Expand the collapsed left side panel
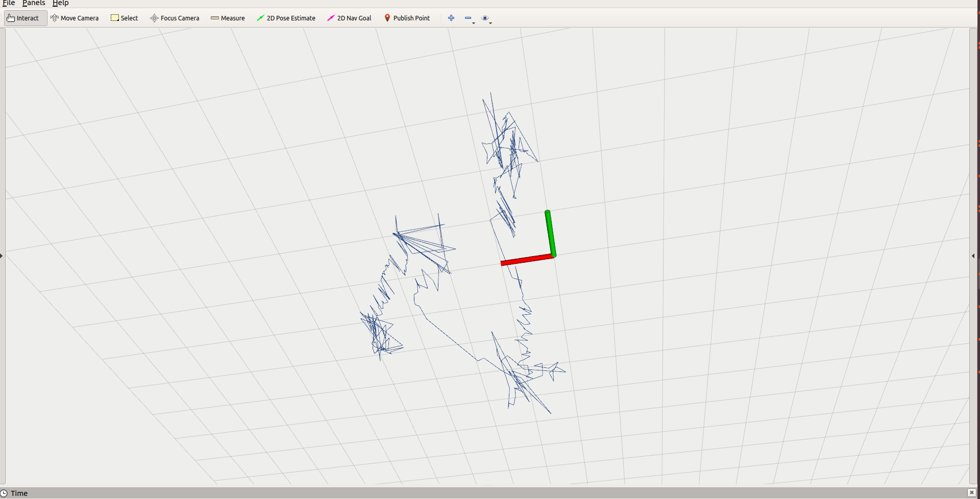Image resolution: width=980 pixels, height=499 pixels. 2,256
